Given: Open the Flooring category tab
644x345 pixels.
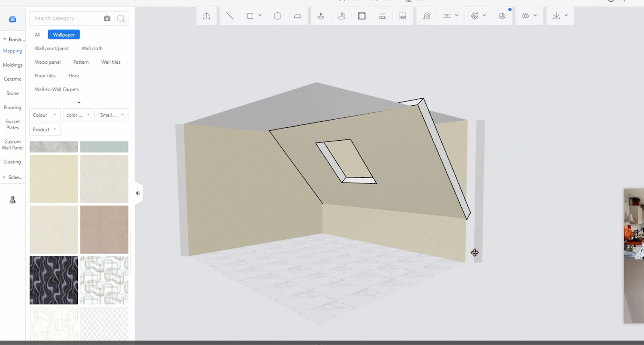Looking at the screenshot, I should 12,108.
